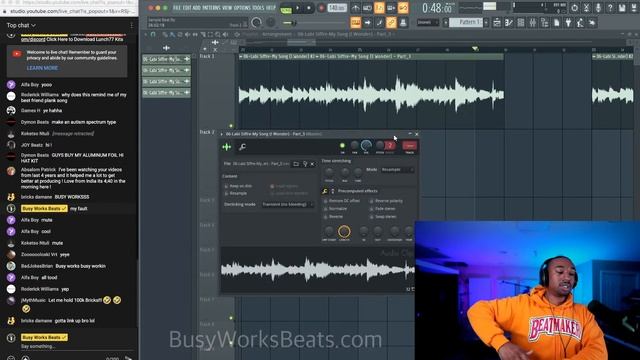Open the TOOLS menu
This screenshot has width=640, height=360.
click(x=258, y=8)
